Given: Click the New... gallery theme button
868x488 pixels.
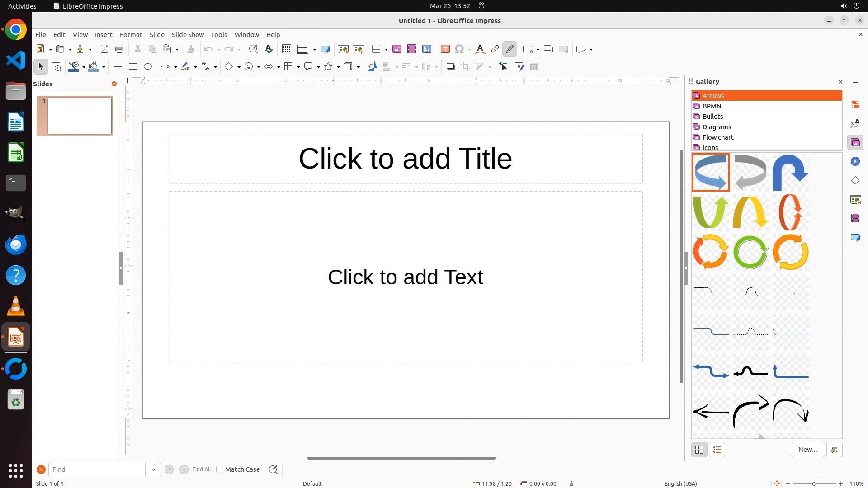Looking at the screenshot, I should click(x=807, y=450).
